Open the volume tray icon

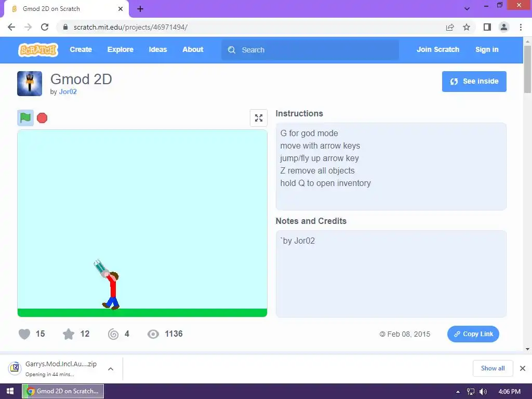(483, 392)
